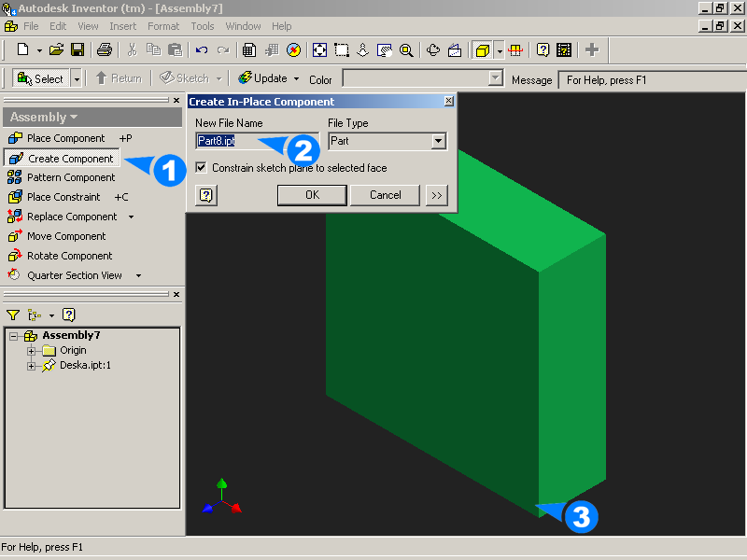Image resolution: width=747 pixels, height=560 pixels.
Task: Collapse the Assembly7 tree node
Action: pos(13,336)
